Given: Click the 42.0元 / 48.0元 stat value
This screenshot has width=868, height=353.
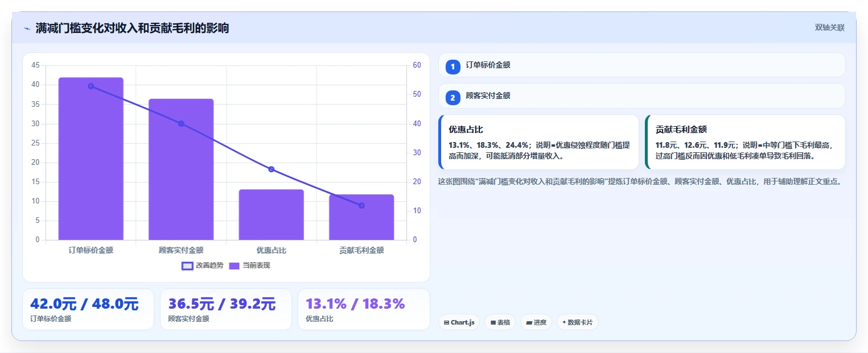Looking at the screenshot, I should point(84,304).
